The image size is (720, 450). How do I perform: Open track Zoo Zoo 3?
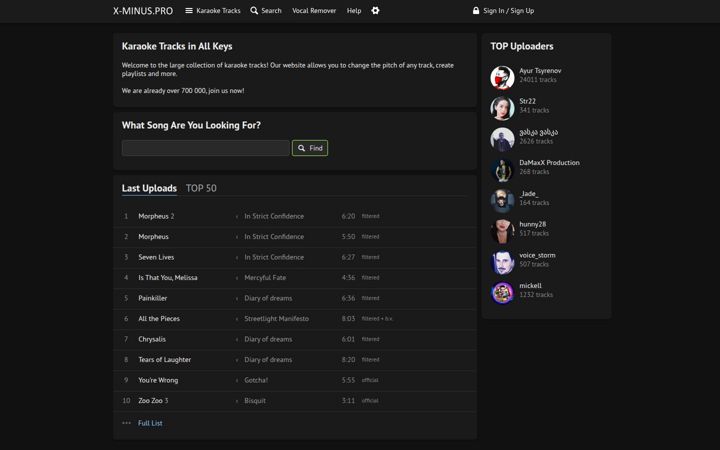153,401
